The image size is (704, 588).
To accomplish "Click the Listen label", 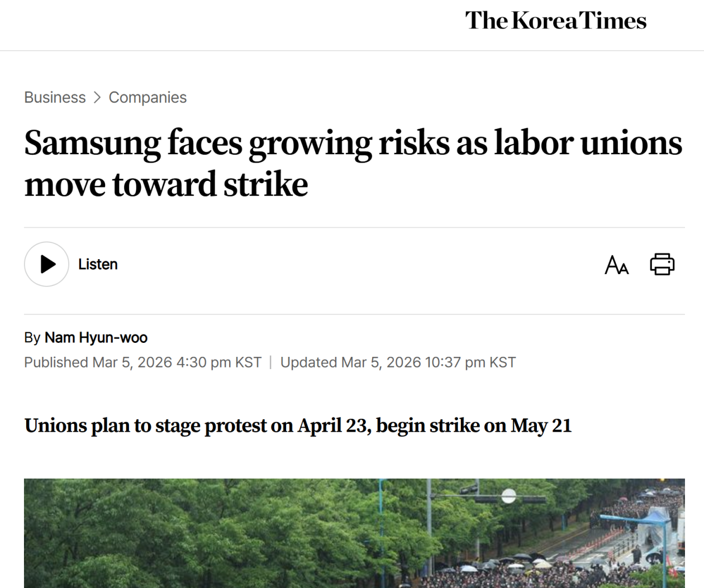I will pos(98,264).
